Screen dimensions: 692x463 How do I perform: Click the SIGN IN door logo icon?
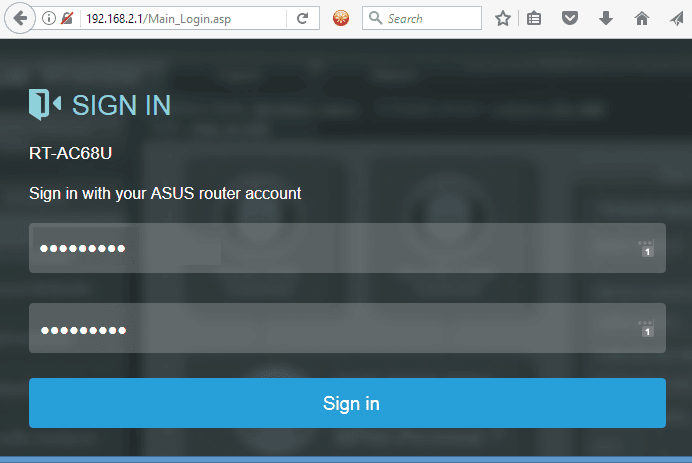[x=45, y=105]
